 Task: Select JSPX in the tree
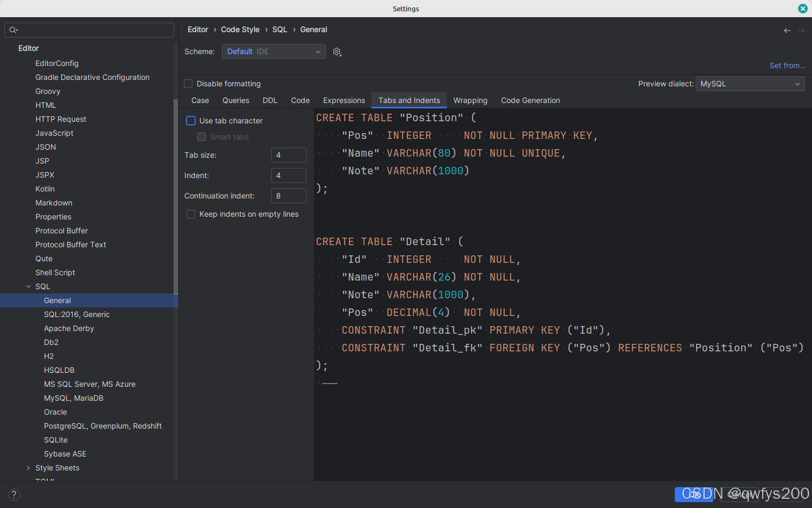pos(44,175)
